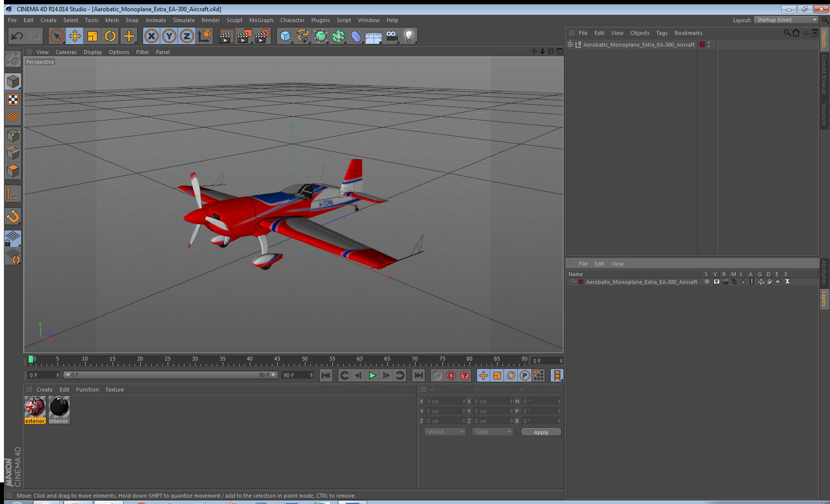Enable Texture mode checkerboard icon
This screenshot has height=504, width=830.
(13, 100)
